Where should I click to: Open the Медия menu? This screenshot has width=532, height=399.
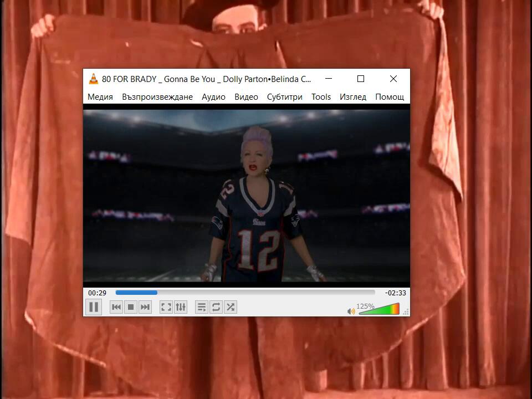[x=100, y=97]
